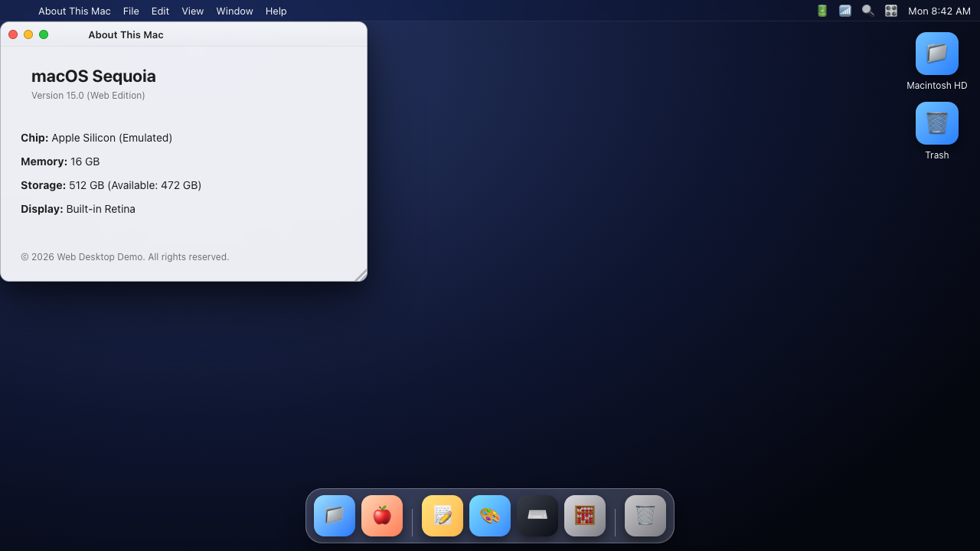Click the Mon 8:42 AM clock
Viewport: 980px width, 551px height.
click(x=939, y=11)
